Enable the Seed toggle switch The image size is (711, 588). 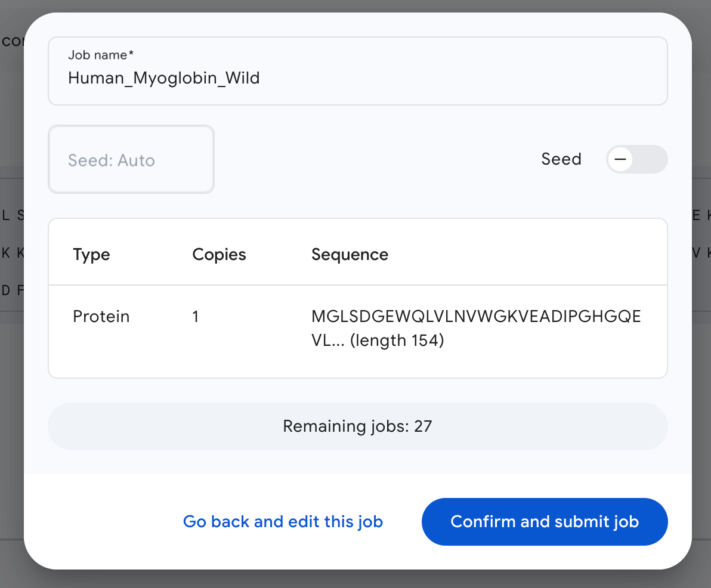[636, 159]
